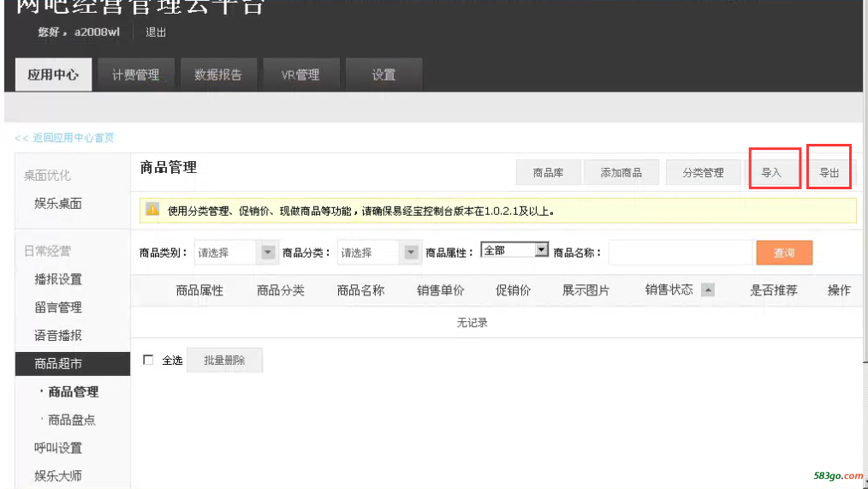This screenshot has height=489, width=868.
Task: Open 商品盘点 sub-item in sidebar
Action: click(x=73, y=420)
